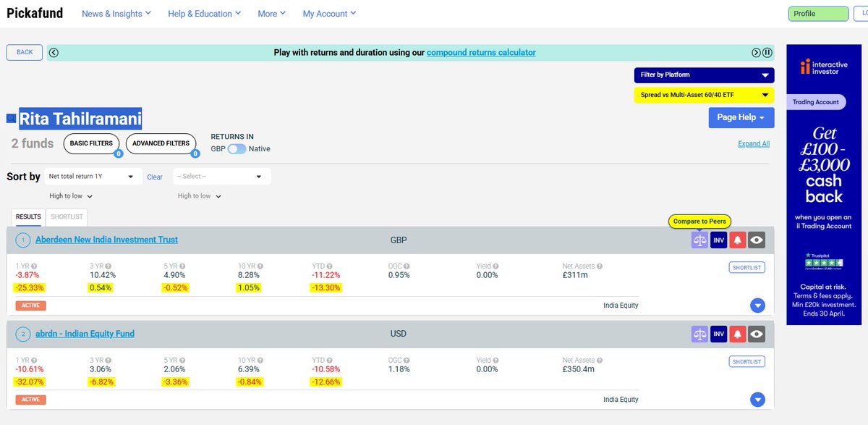
Task: Open Aberdeen New India Investment Trust link
Action: 106,240
